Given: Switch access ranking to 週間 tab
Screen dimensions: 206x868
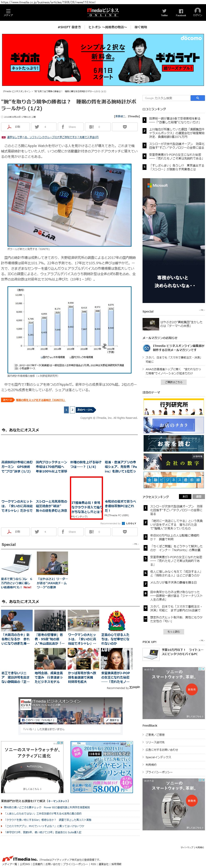Looking at the screenshot, I should pyautogui.click(x=198, y=496).
